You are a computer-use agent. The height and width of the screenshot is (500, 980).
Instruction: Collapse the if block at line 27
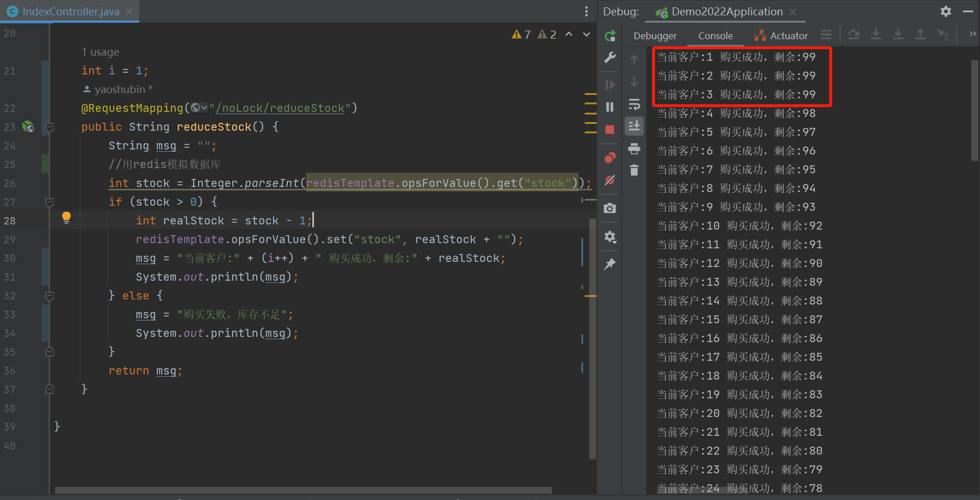coord(50,202)
